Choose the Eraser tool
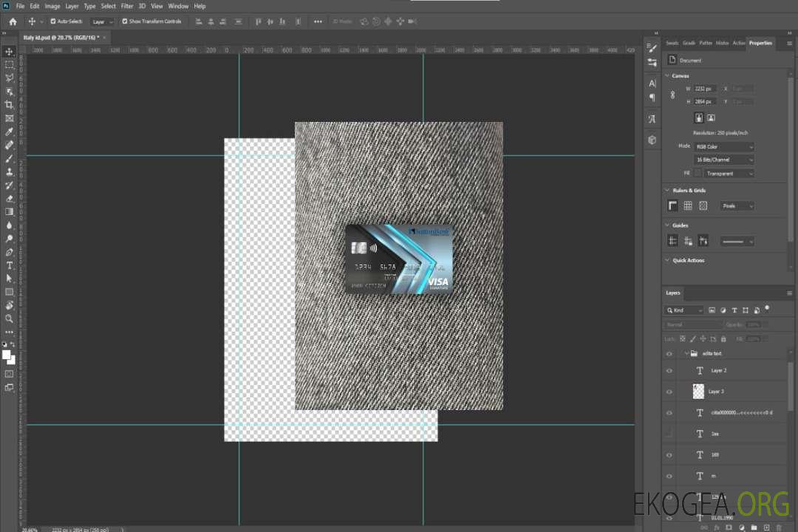Image resolution: width=798 pixels, height=532 pixels. tap(10, 198)
